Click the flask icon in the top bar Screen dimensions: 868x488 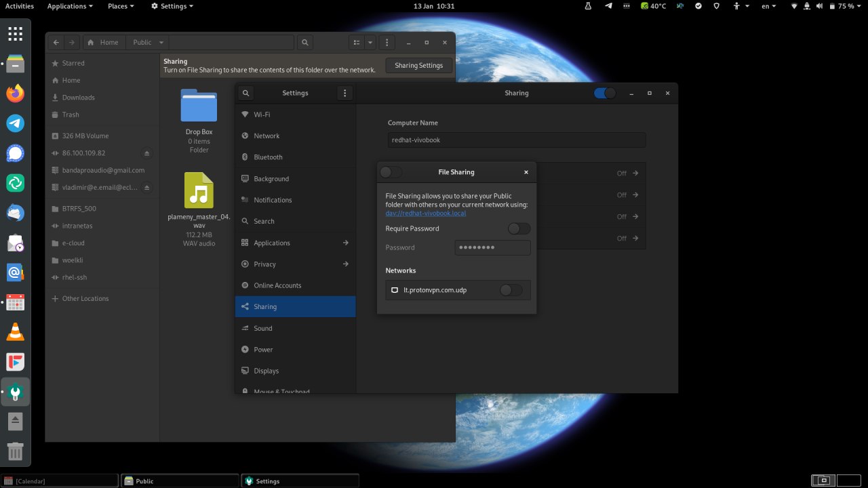tap(589, 6)
